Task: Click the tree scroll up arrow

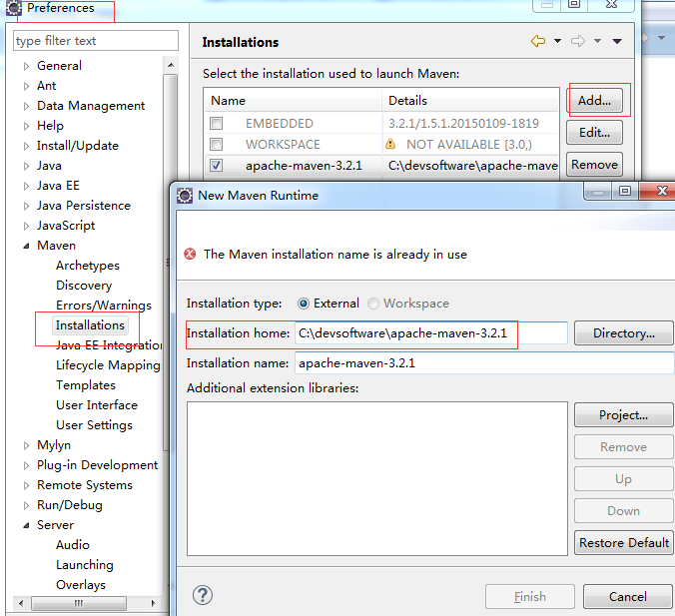Action: click(x=171, y=65)
